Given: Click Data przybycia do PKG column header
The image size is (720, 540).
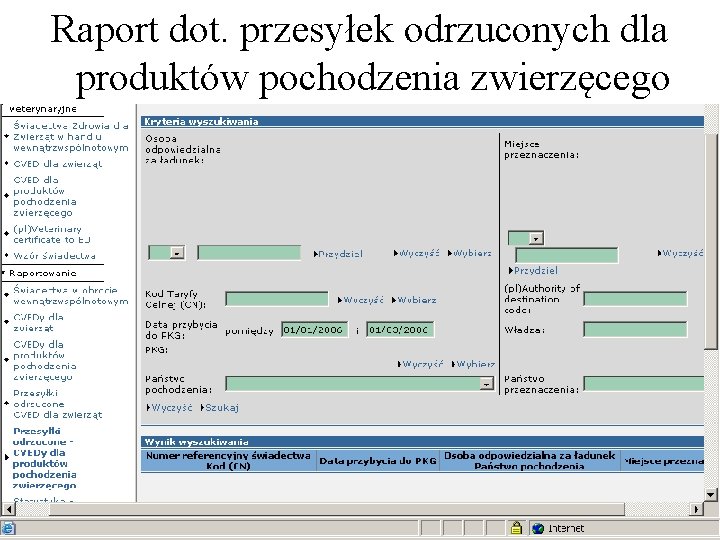Looking at the screenshot, I should click(377, 461).
